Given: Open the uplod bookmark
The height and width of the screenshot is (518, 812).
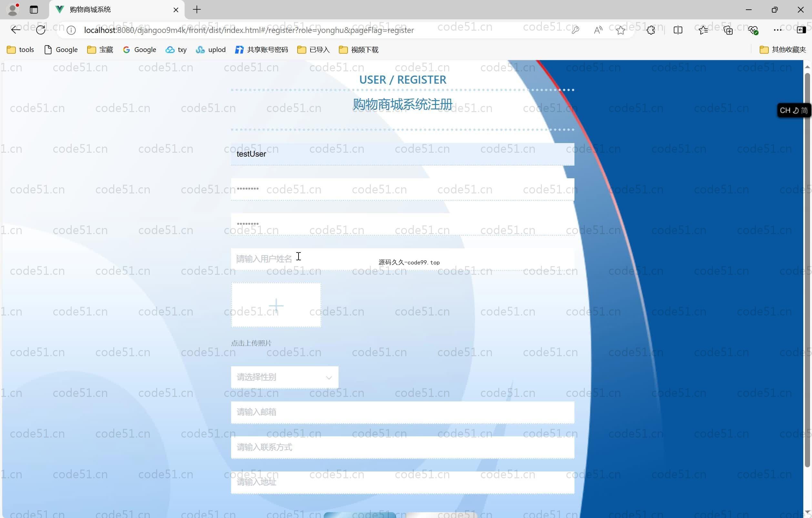Looking at the screenshot, I should (x=211, y=50).
